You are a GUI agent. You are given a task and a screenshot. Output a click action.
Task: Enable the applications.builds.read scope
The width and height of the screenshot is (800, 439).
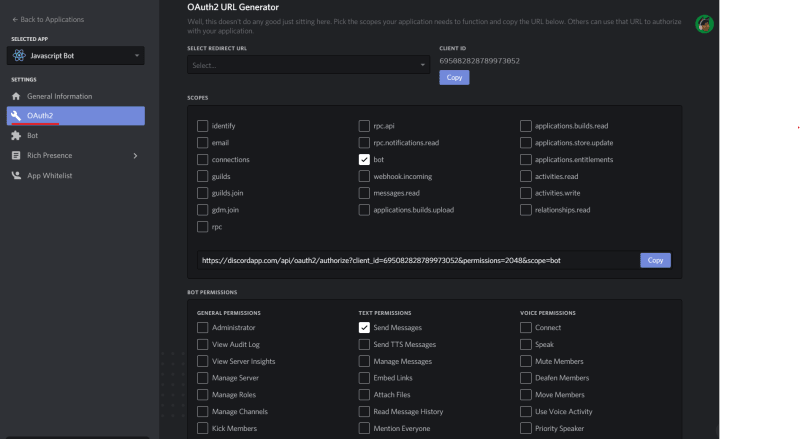526,126
